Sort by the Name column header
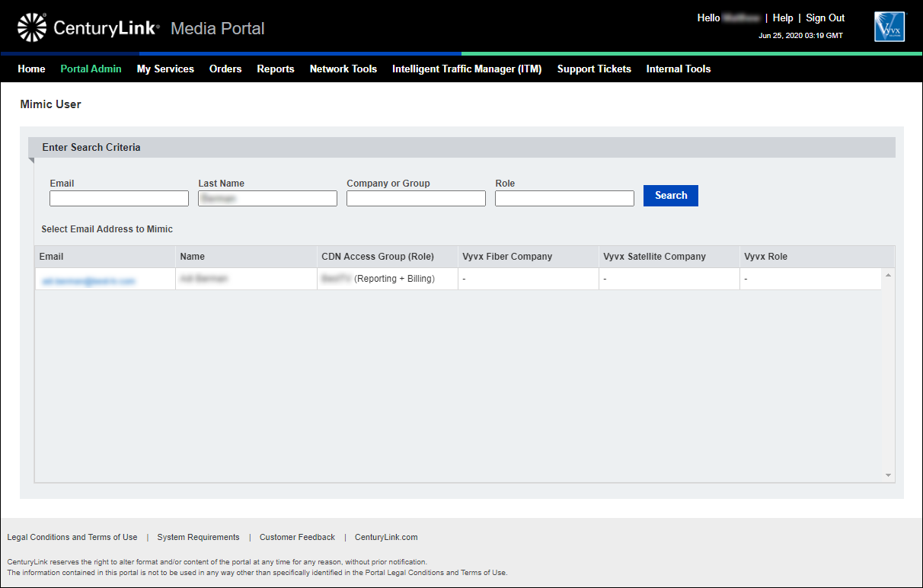Screen dimensions: 923x588 click(246, 257)
